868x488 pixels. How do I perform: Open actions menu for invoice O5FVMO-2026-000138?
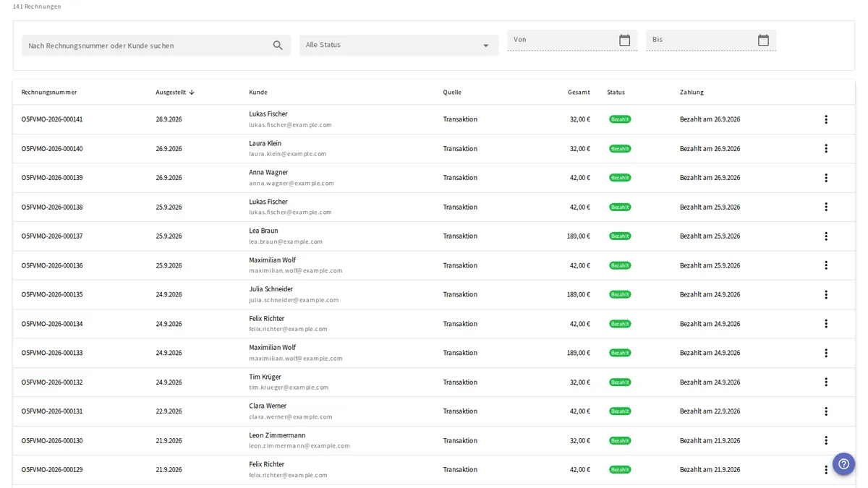826,207
